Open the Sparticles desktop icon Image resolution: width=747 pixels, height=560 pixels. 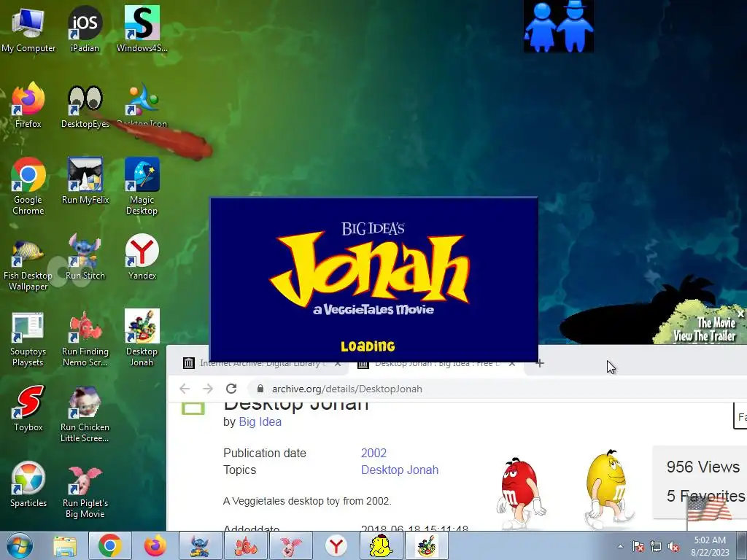click(28, 485)
